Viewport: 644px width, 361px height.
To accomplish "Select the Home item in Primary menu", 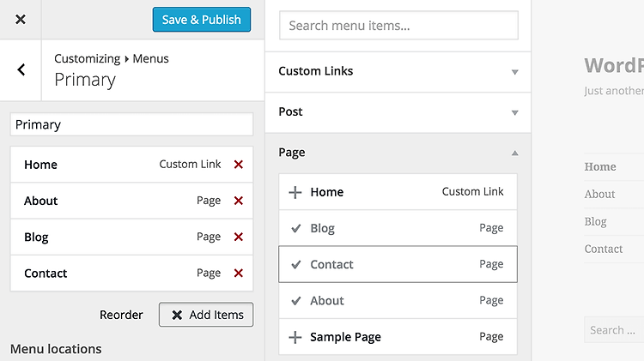I will (x=131, y=165).
